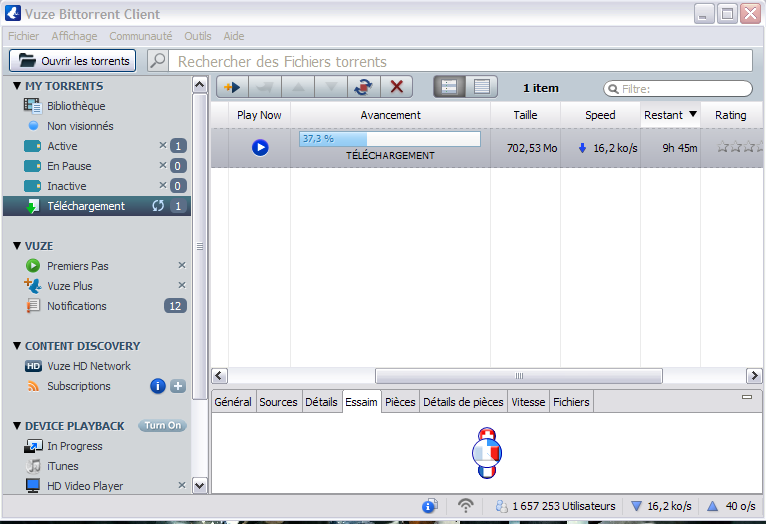Sort by the Restant column header
This screenshot has height=524, width=766.
point(670,115)
